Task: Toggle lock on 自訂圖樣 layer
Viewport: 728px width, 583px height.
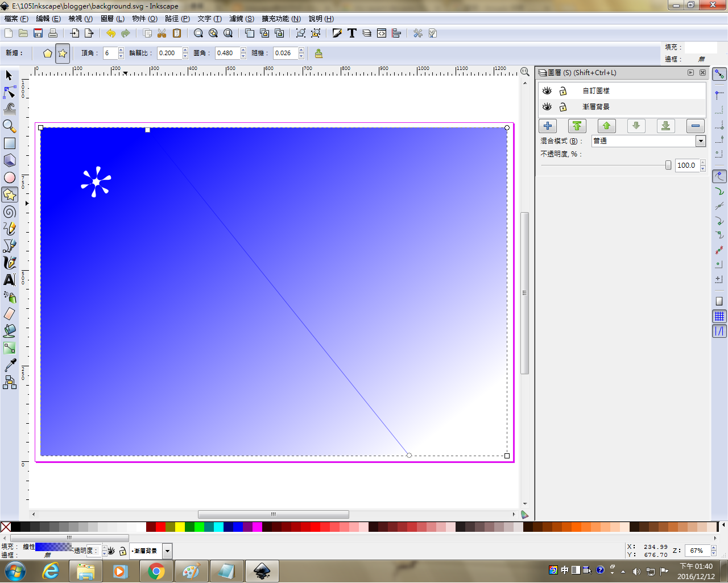Action: 563,91
